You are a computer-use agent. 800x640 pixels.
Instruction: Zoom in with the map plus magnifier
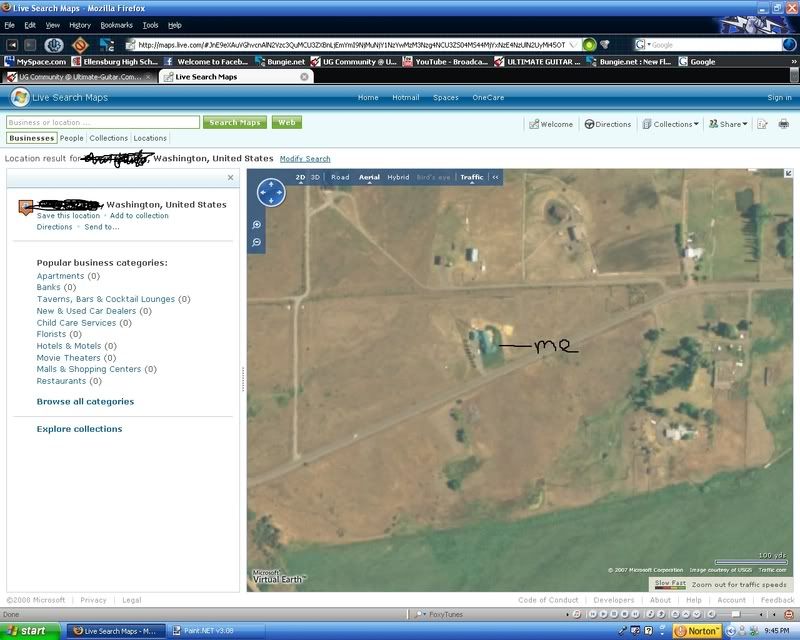click(x=257, y=225)
